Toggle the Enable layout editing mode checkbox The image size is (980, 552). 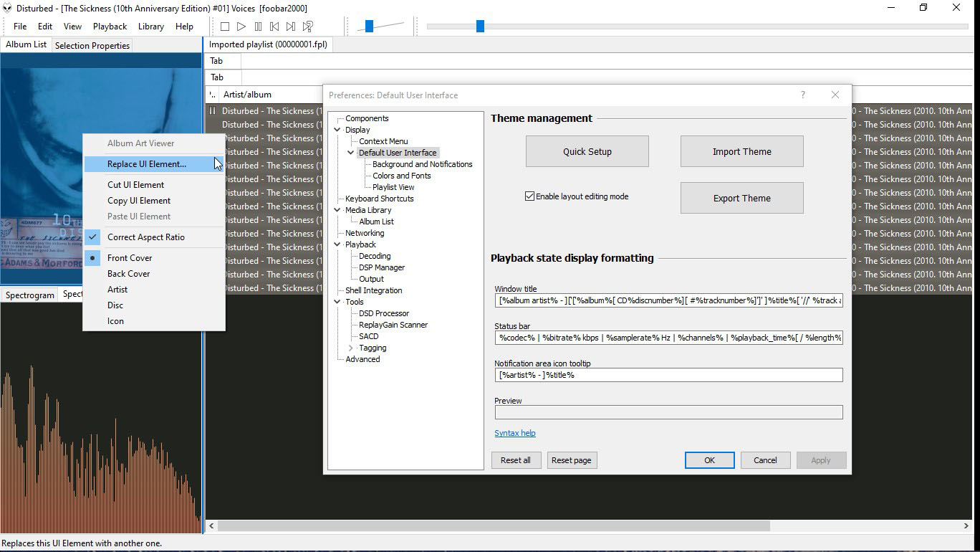[530, 196]
